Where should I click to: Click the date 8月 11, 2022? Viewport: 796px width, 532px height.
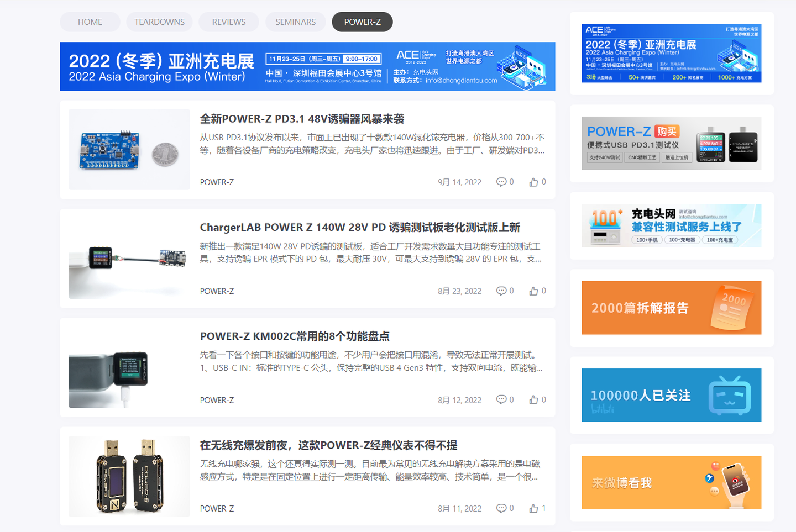(459, 509)
